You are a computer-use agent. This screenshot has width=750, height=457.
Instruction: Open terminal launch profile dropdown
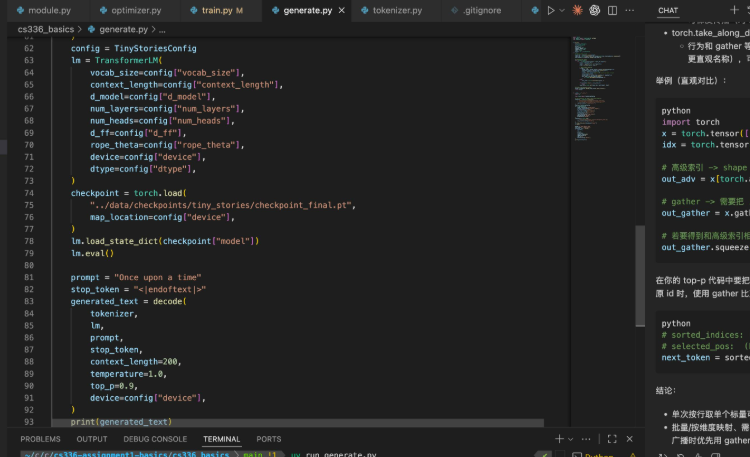(x=570, y=439)
